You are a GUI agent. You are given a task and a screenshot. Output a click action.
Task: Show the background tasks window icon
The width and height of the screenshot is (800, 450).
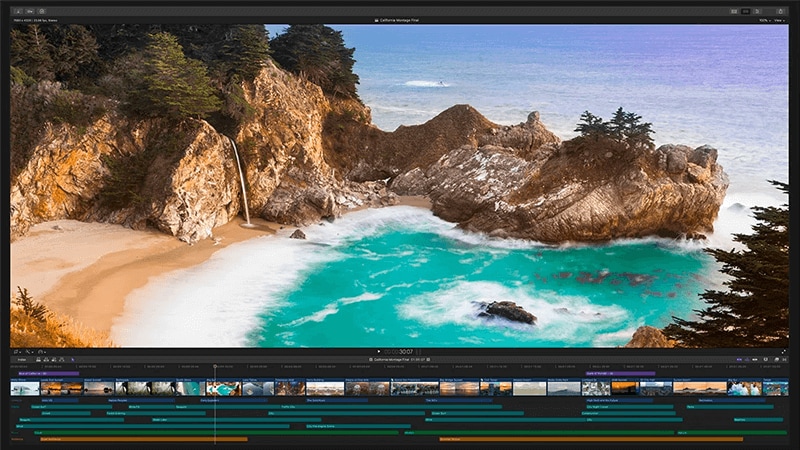tap(42, 11)
